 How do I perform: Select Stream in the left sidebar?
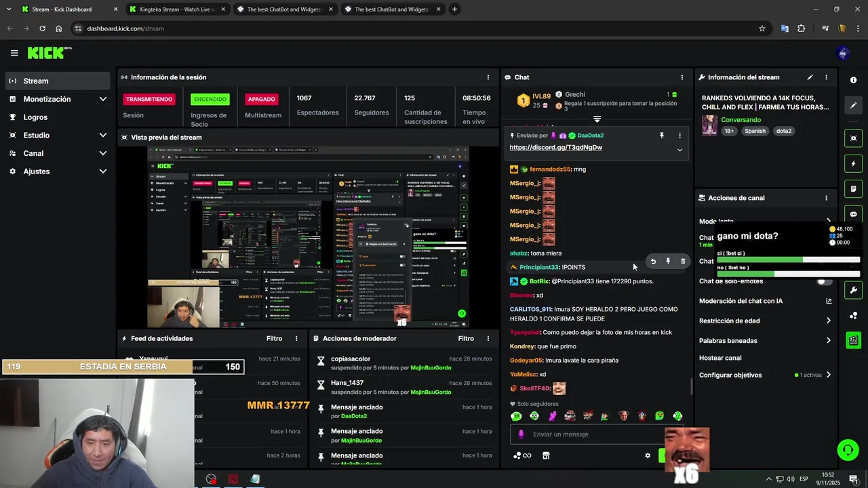pos(58,81)
